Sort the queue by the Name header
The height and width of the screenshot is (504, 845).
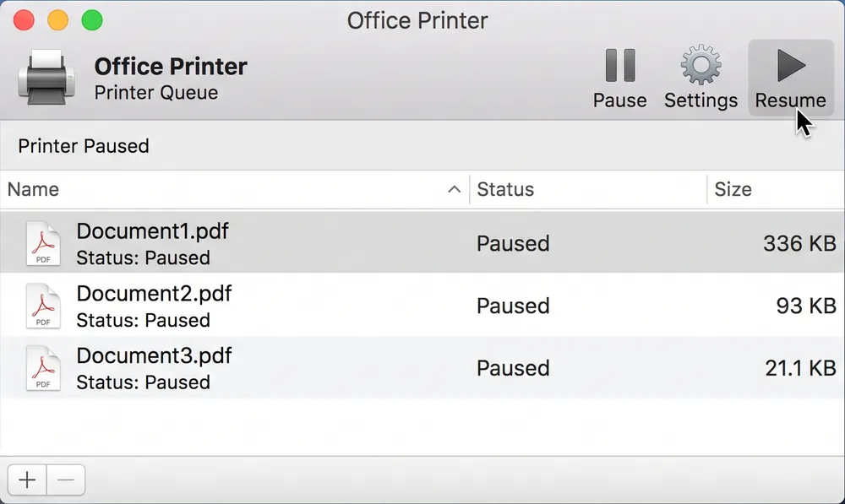[x=34, y=189]
